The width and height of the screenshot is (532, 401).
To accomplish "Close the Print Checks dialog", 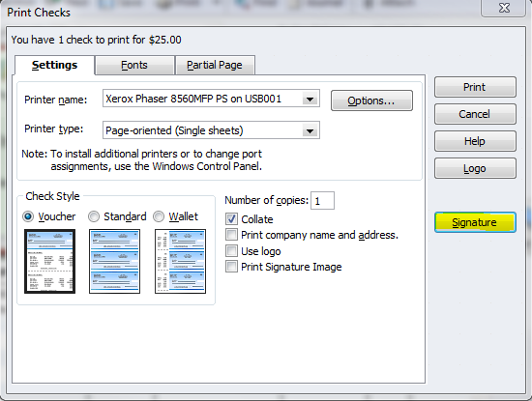I will 504,8.
